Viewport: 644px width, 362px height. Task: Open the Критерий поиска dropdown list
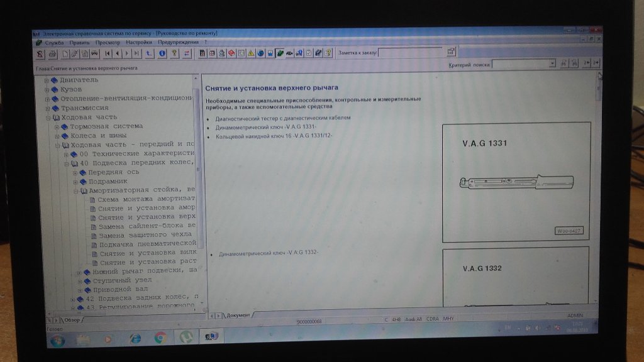(552, 63)
